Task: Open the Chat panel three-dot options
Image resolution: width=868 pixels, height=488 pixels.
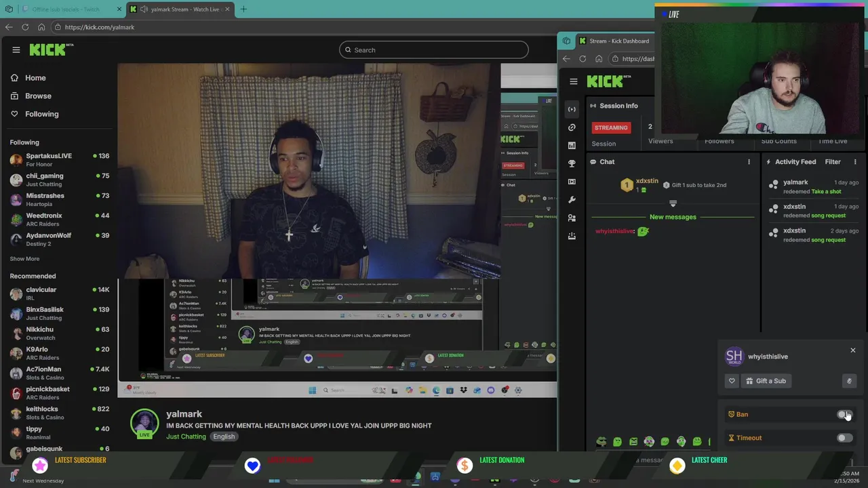Action: tap(749, 162)
